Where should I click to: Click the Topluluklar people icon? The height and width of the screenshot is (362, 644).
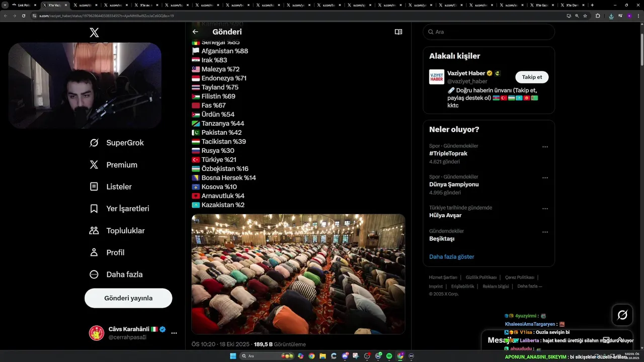(x=94, y=231)
